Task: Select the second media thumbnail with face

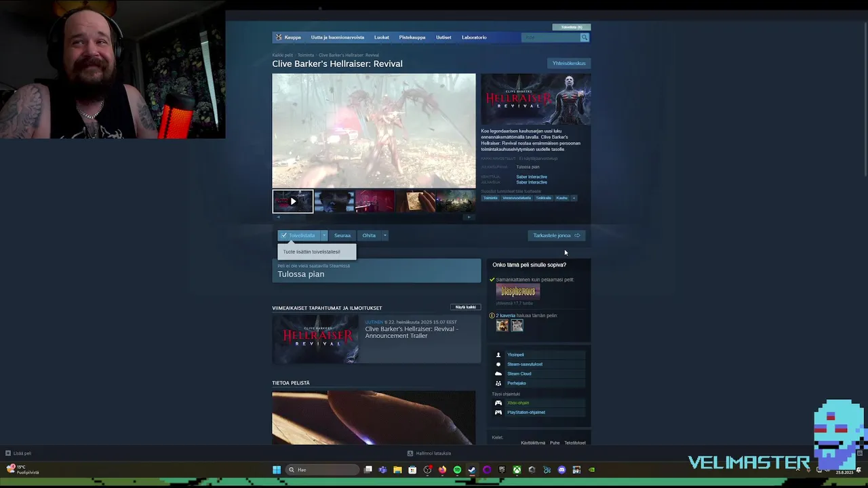Action: [334, 201]
